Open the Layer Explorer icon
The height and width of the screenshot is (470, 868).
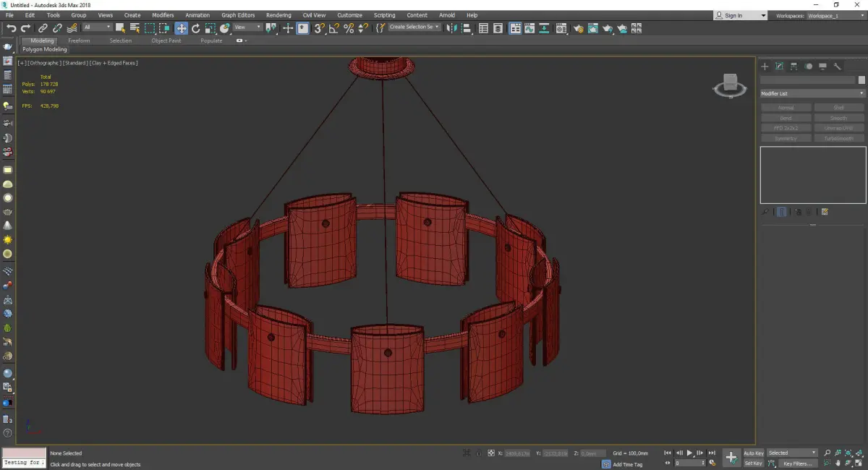pyautogui.click(x=498, y=28)
